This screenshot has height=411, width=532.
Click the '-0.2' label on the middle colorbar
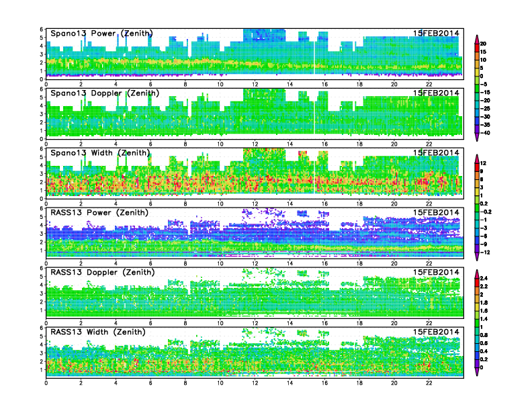click(486, 212)
